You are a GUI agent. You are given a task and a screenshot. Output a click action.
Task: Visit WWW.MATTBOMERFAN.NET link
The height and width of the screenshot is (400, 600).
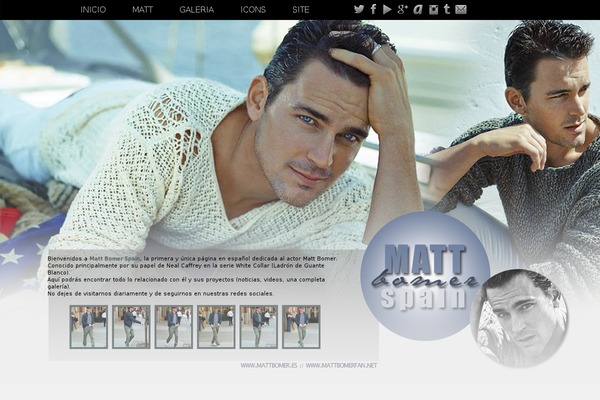[341, 366]
